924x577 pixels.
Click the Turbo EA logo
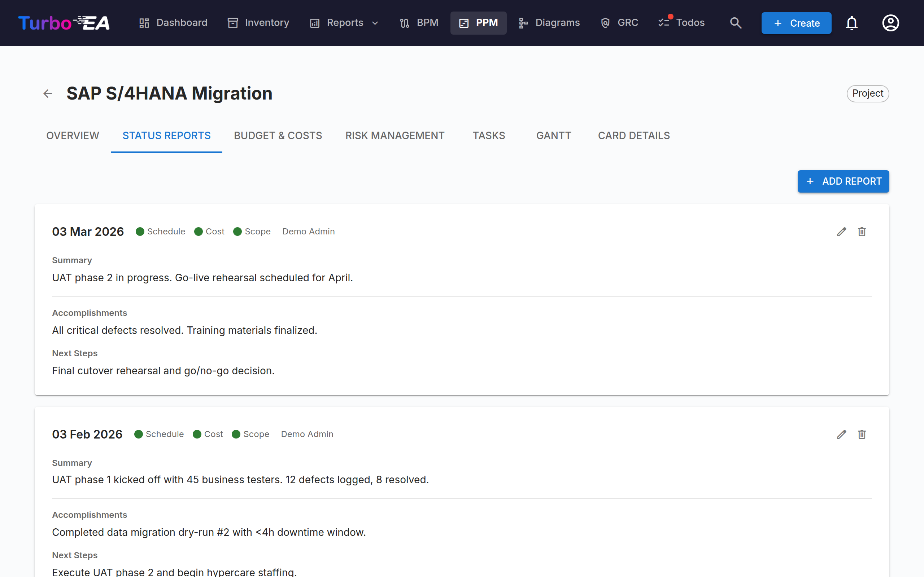[64, 23]
